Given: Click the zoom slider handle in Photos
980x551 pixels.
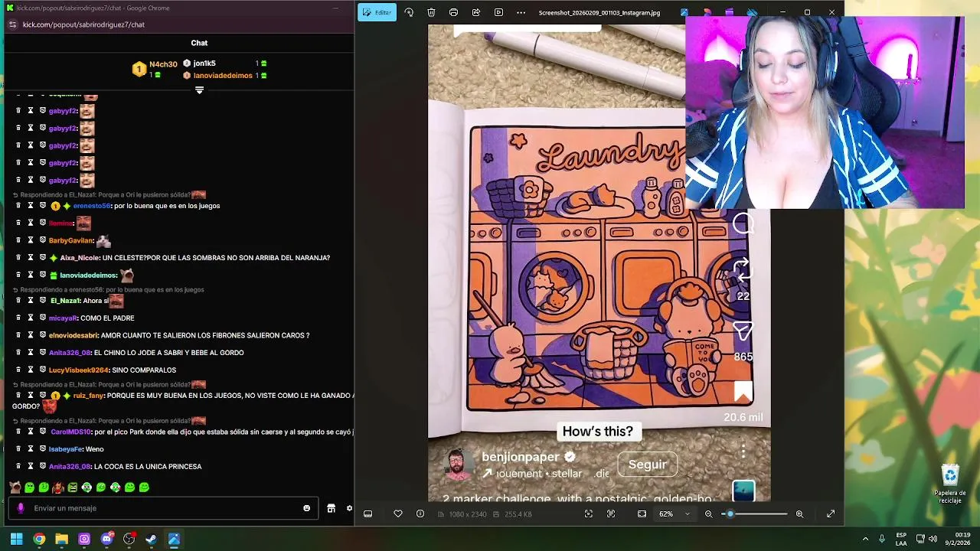Looking at the screenshot, I should [x=730, y=514].
